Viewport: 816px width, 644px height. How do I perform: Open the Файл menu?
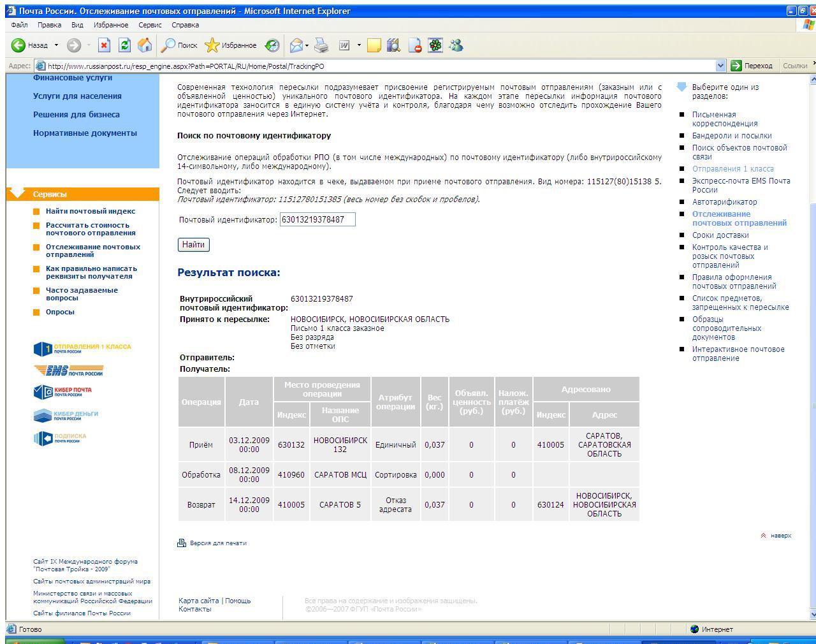click(19, 25)
